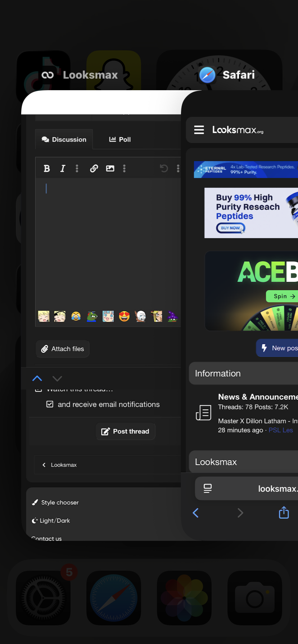Viewport: 298px width, 644px height.
Task: Tap the Safari address bar looksmax URL
Action: click(x=277, y=489)
